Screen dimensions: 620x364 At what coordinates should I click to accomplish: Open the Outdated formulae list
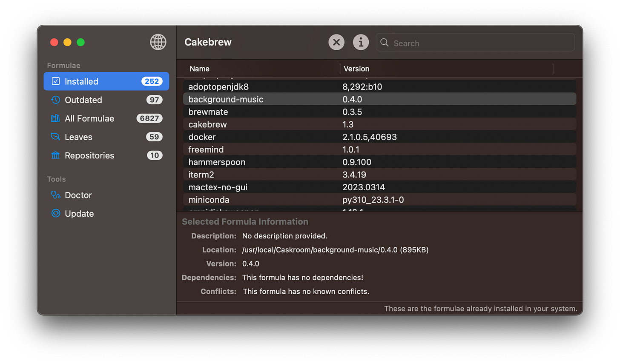coord(106,100)
